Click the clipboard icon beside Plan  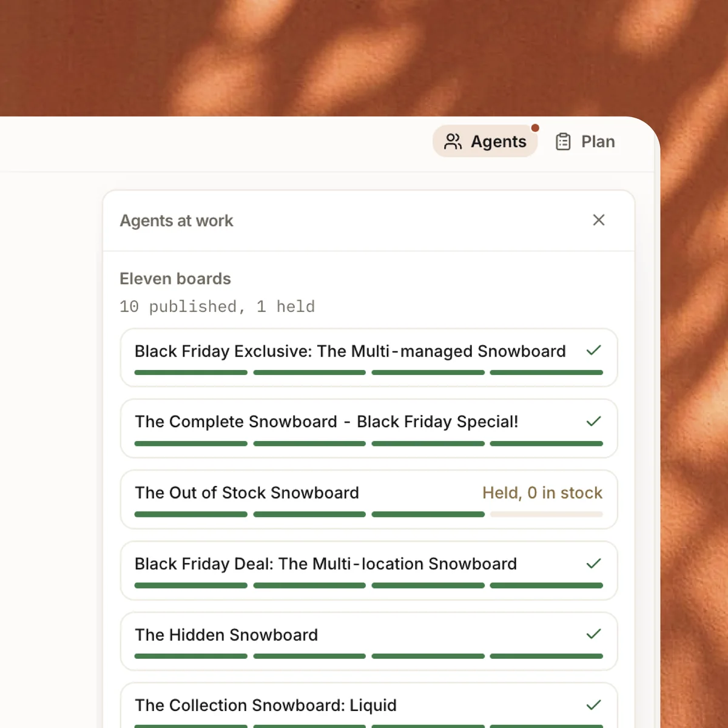(563, 141)
